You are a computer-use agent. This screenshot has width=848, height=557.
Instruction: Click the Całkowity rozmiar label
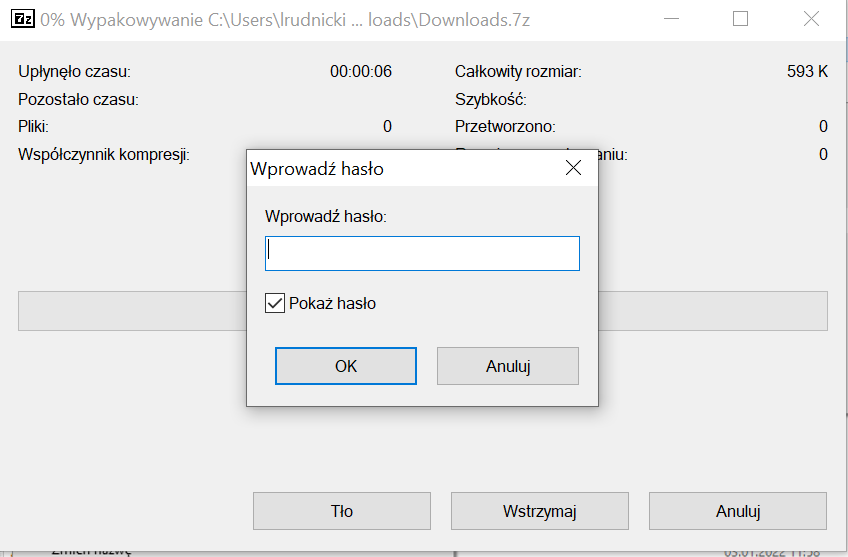tap(518, 71)
